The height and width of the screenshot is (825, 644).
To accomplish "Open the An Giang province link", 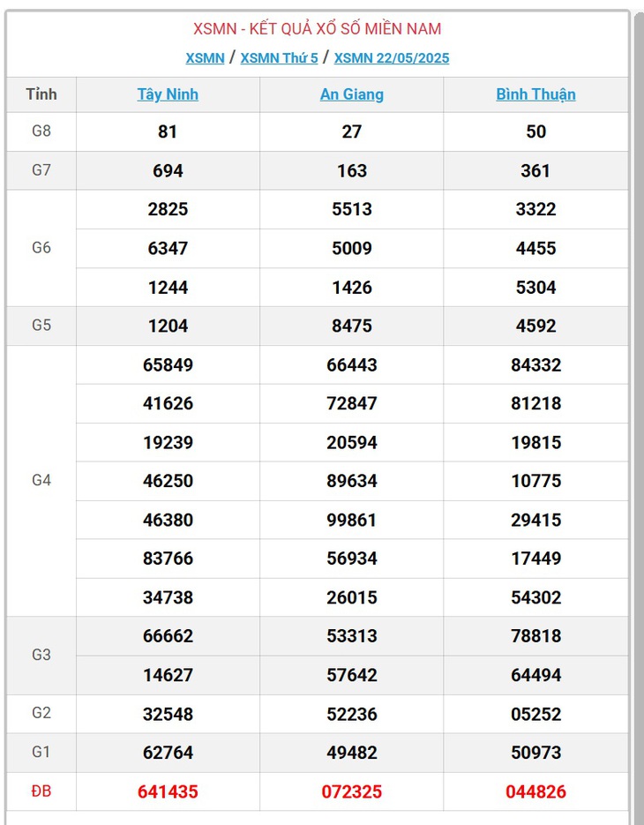I will coord(351,94).
